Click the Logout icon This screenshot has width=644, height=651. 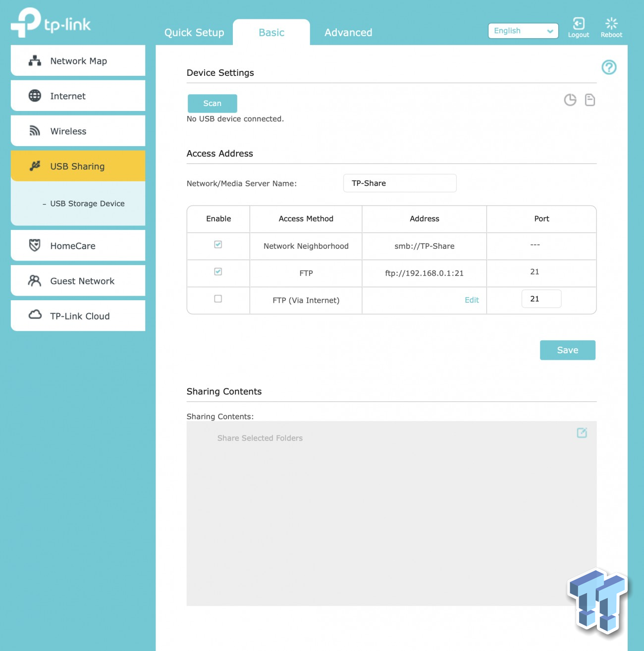tap(578, 24)
